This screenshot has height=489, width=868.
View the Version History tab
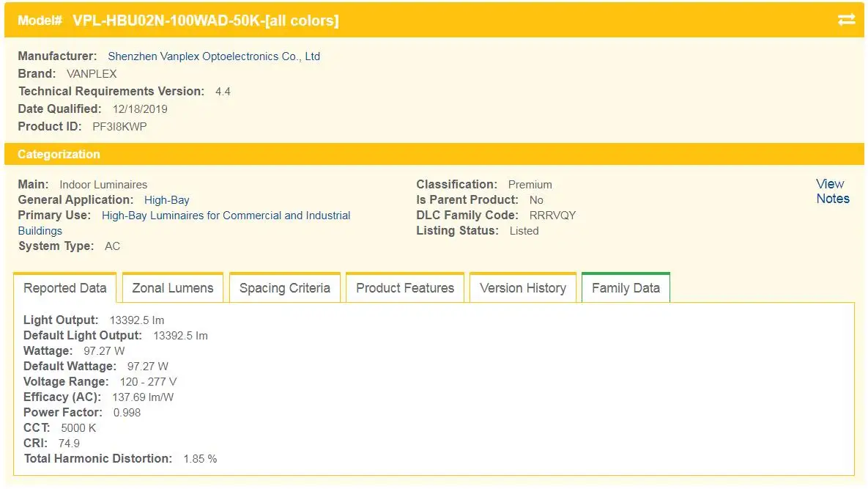coord(523,288)
